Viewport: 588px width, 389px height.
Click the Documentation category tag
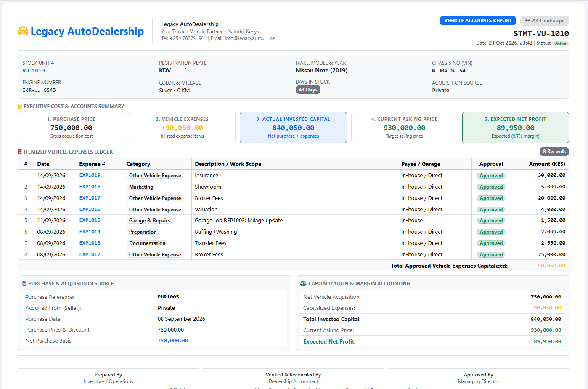coord(147,243)
